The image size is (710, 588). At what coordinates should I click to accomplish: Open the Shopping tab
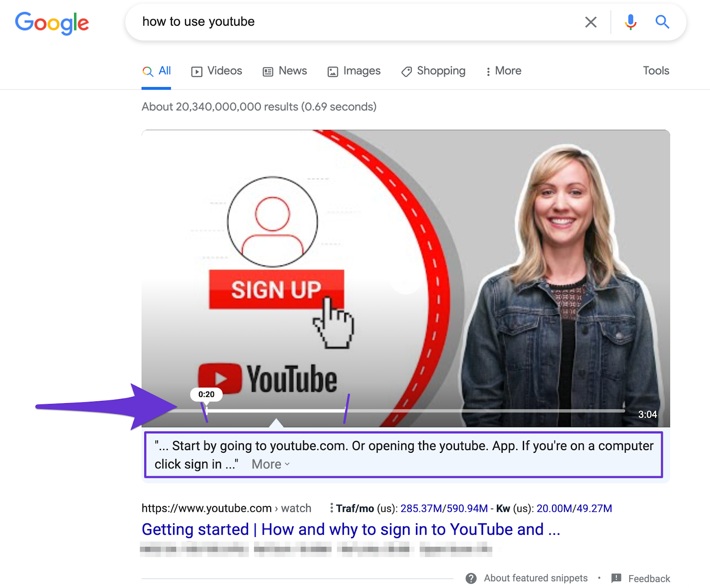pyautogui.click(x=433, y=71)
